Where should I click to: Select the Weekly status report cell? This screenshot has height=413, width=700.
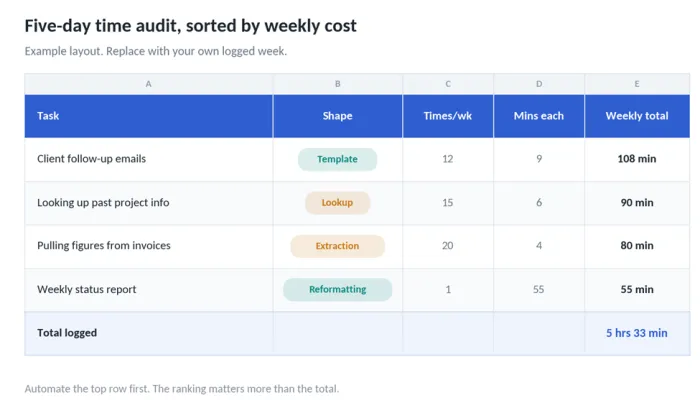point(149,289)
